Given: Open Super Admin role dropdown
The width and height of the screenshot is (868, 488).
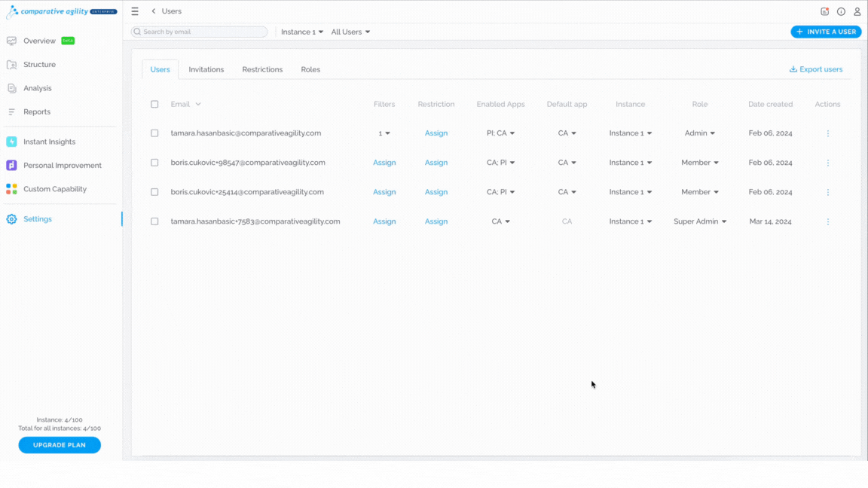Looking at the screenshot, I should (x=700, y=221).
